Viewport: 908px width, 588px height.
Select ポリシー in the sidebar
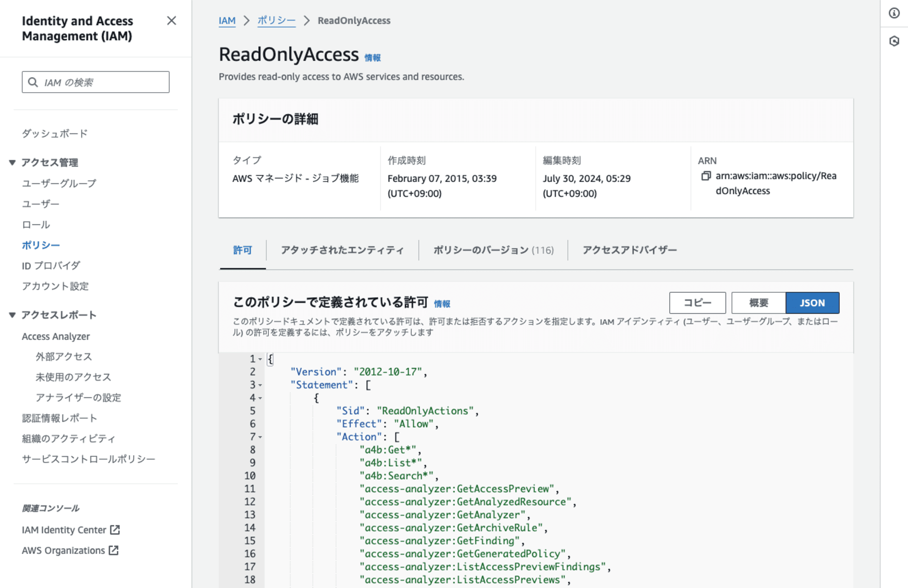pos(41,245)
